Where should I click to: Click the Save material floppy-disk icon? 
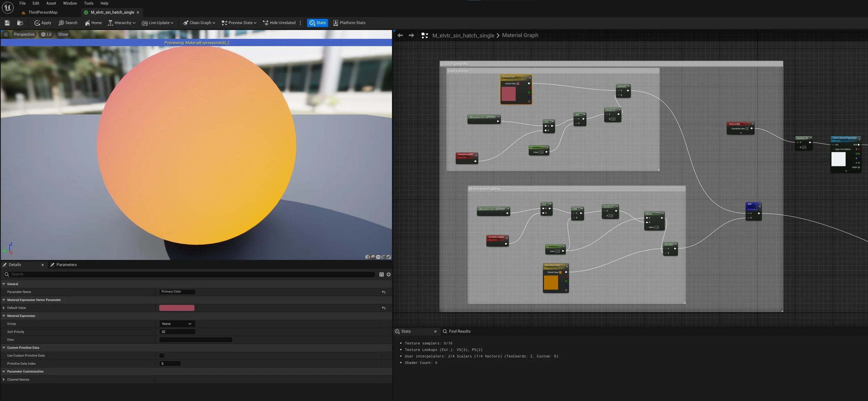point(7,23)
